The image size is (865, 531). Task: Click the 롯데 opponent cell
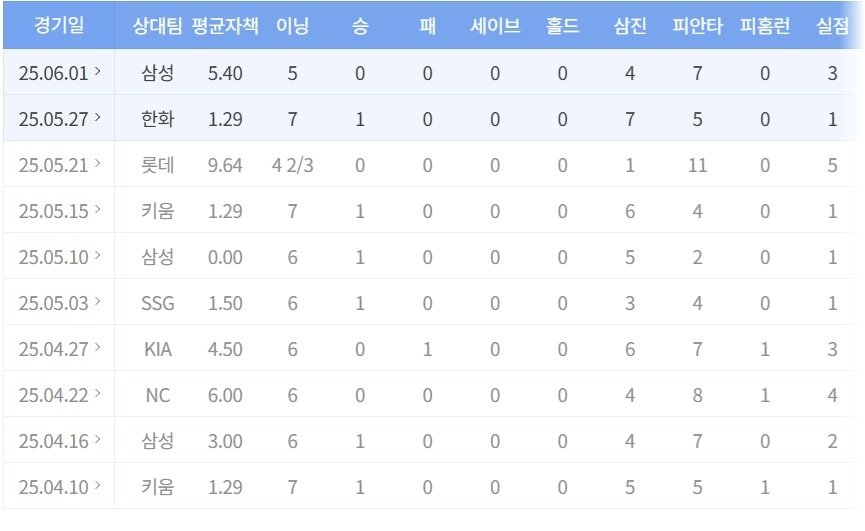pos(157,165)
